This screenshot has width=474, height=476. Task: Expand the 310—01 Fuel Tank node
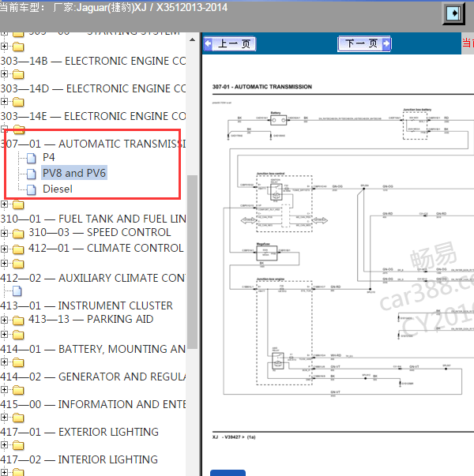(4, 204)
